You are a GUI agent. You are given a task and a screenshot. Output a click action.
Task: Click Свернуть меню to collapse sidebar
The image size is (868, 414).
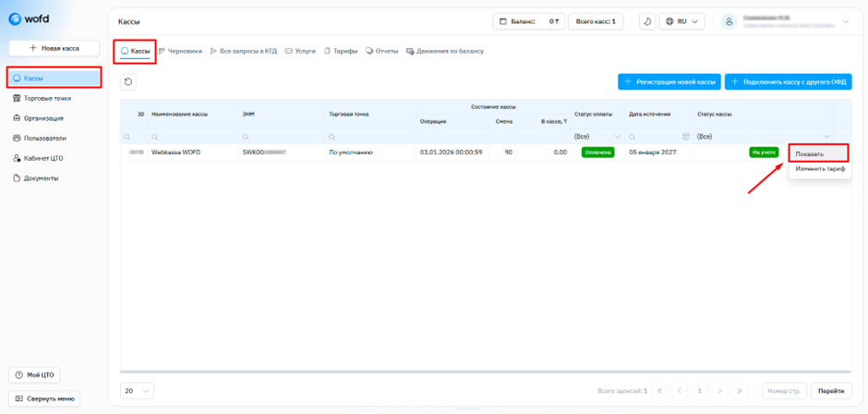coord(44,398)
